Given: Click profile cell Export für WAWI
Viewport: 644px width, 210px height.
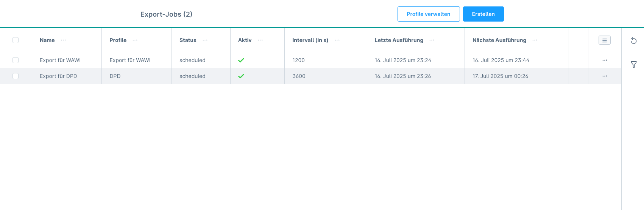Looking at the screenshot, I should tap(130, 60).
